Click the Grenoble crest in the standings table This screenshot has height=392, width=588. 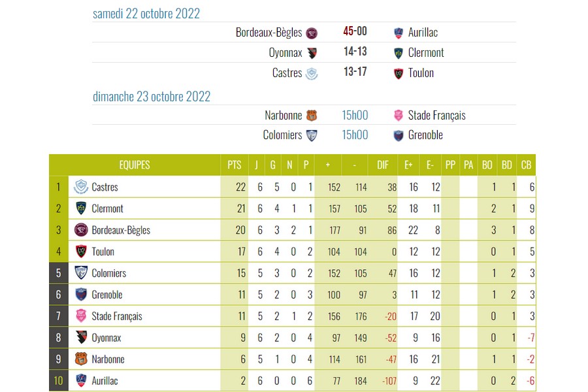click(x=82, y=295)
